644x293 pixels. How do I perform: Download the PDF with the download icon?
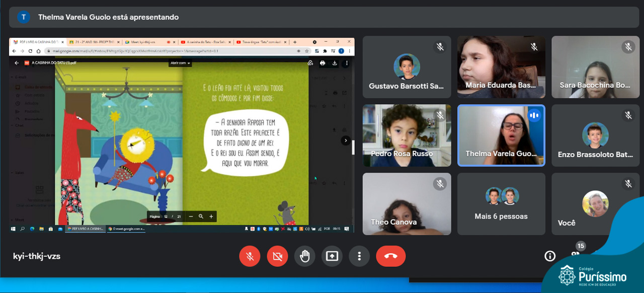point(335,63)
